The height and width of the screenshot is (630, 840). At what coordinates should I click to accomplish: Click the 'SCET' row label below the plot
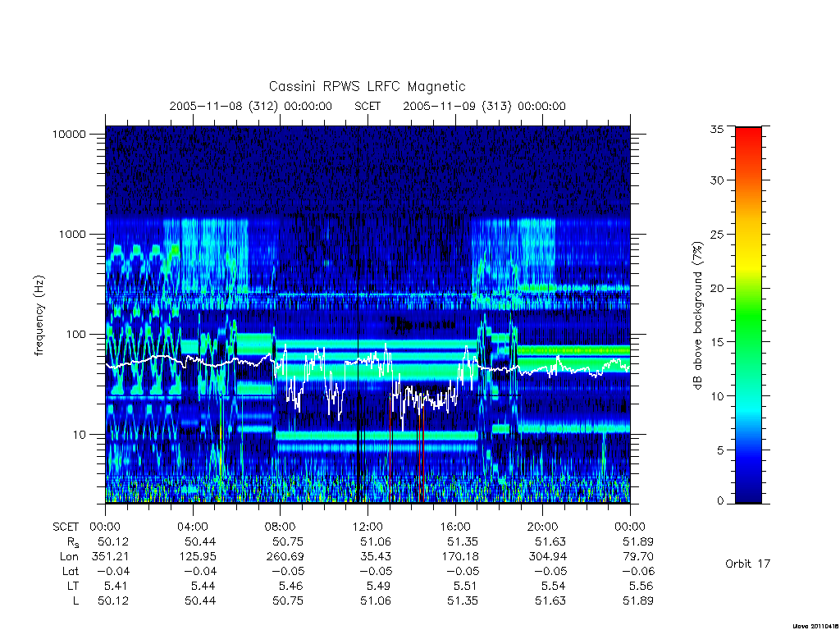[66, 527]
